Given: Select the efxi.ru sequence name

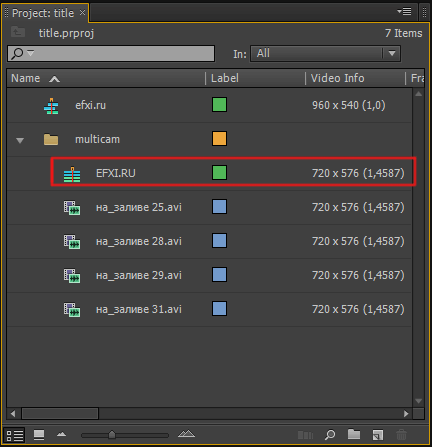Looking at the screenshot, I should [x=91, y=105].
